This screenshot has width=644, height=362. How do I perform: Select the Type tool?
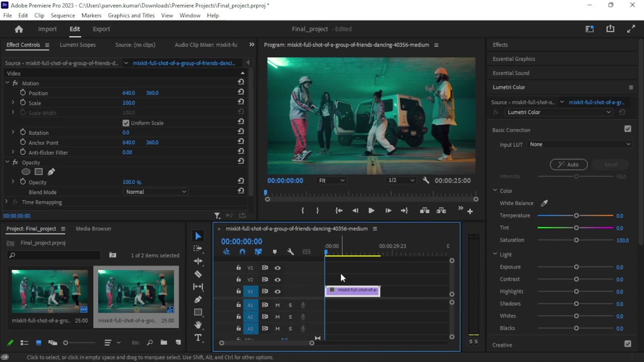[x=198, y=338]
